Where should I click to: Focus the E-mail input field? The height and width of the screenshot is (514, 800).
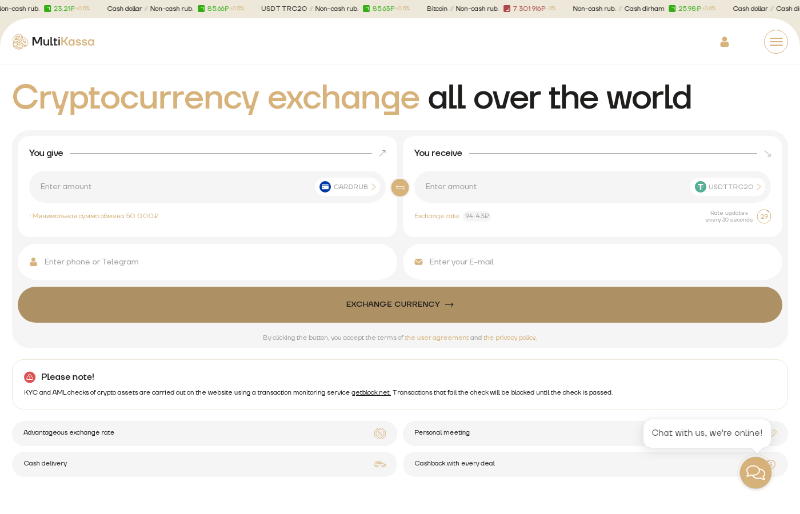click(x=595, y=262)
